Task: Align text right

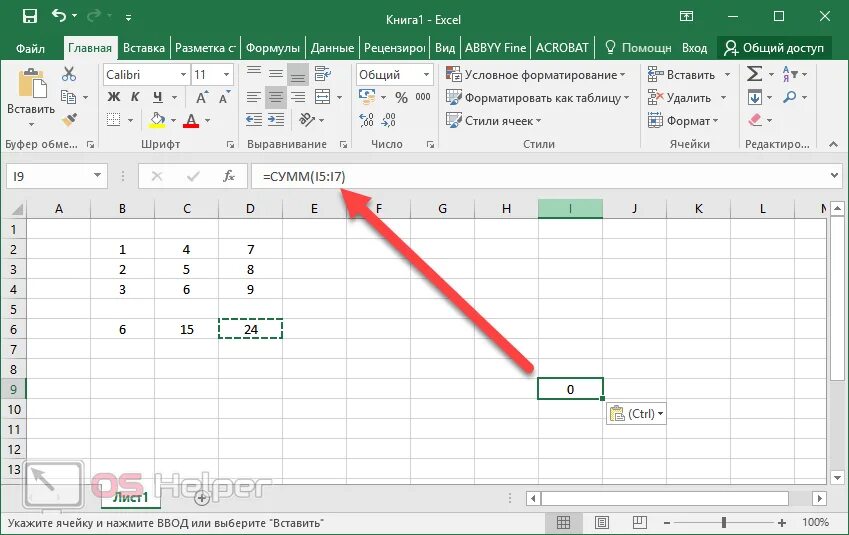Action: point(298,97)
